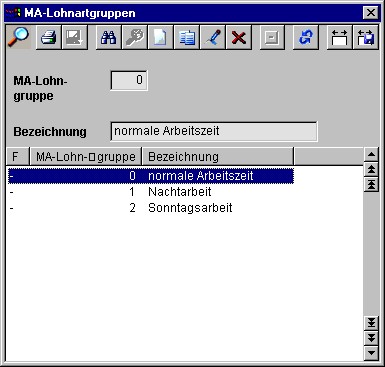Select the Sonntagsarbeit row

(x=151, y=208)
